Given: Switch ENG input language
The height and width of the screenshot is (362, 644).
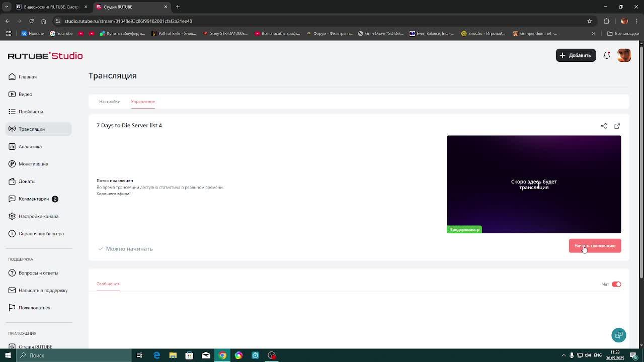Looking at the screenshot, I should point(598,355).
